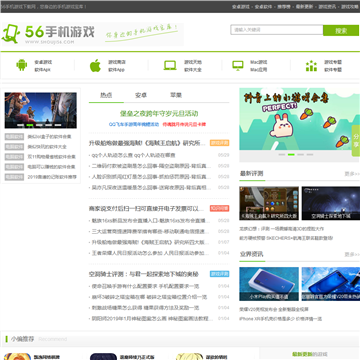Open the SKECHERS×航海王 news text link
360x360 pixels.
tap(286, 238)
